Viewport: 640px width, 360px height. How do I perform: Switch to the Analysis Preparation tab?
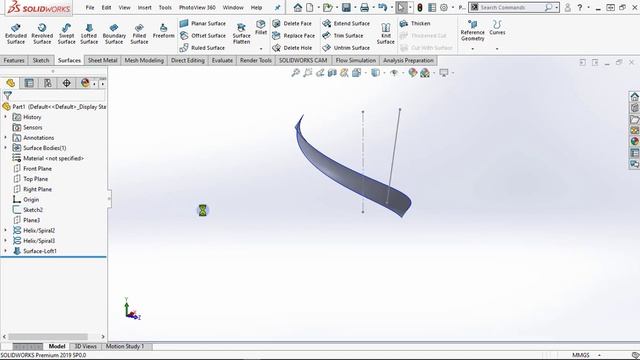click(408, 60)
